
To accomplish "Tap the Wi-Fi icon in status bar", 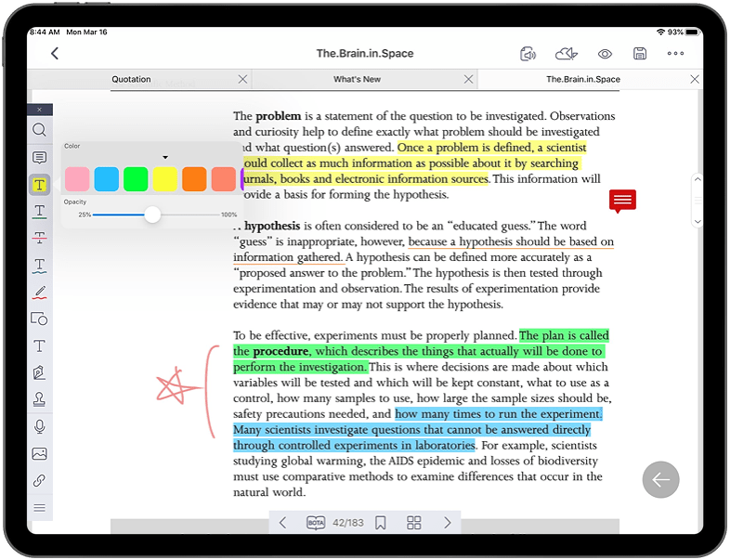I will pos(660,33).
